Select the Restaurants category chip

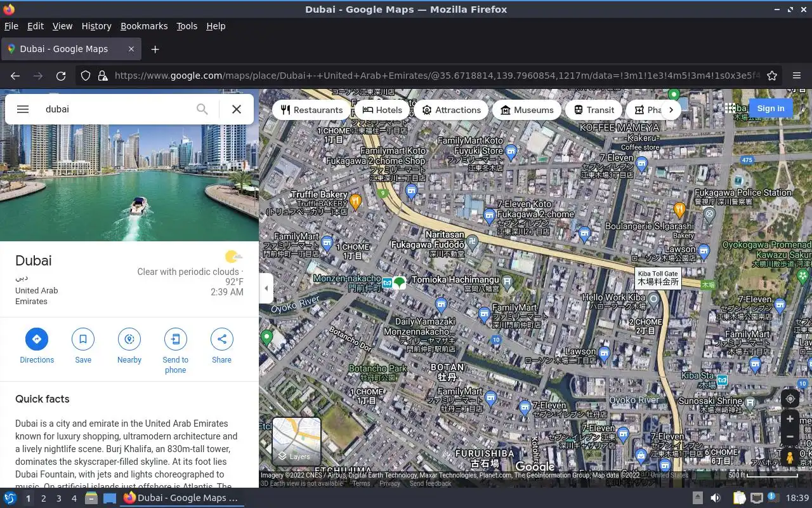pyautogui.click(x=311, y=110)
